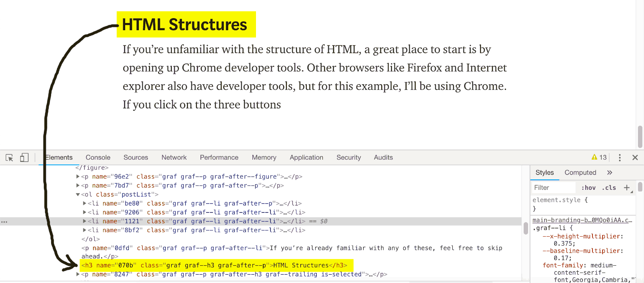This screenshot has width=644, height=283.
Task: Open the main-branding stylesheet source link
Action: pyautogui.click(x=582, y=220)
